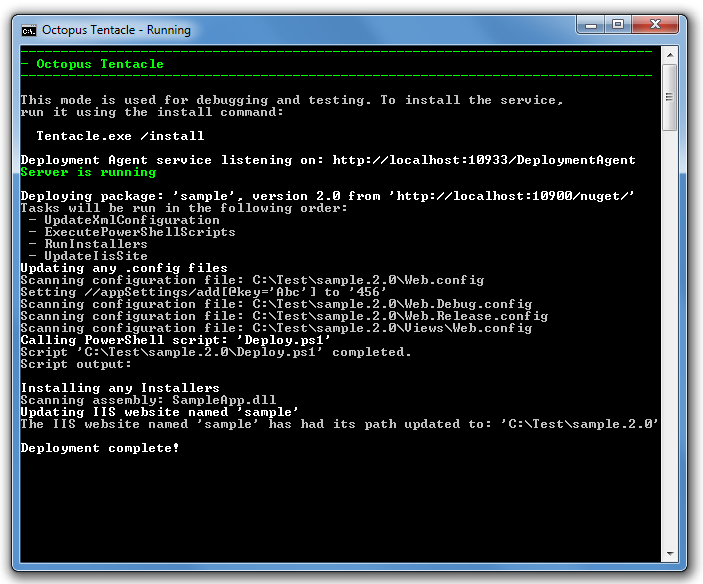Click the 'Script output:' line
The width and height of the screenshot is (703, 584).
pyautogui.click(x=76, y=364)
